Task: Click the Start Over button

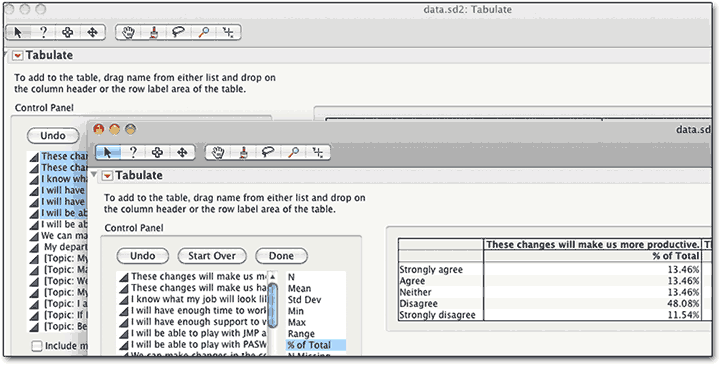Action: (212, 256)
